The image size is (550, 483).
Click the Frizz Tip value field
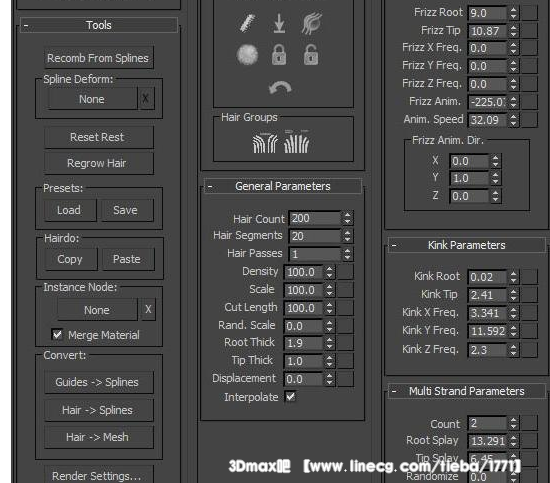click(x=488, y=31)
